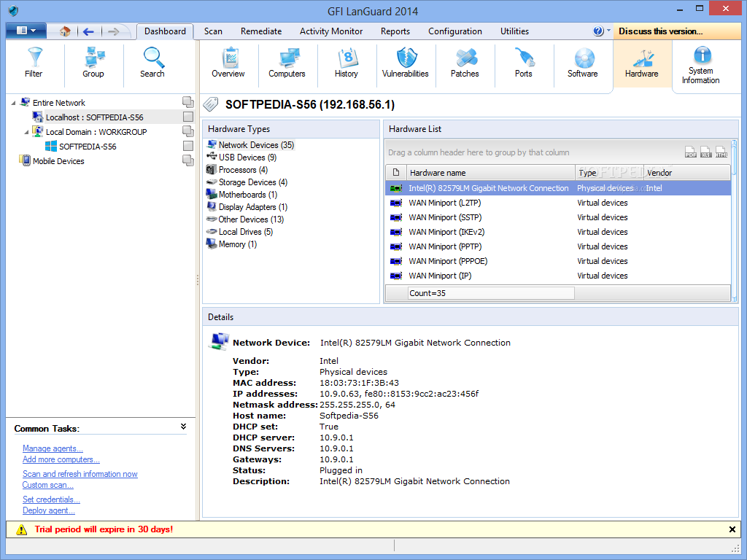The height and width of the screenshot is (560, 747).
Task: Switch to the Utilities tab
Action: tap(514, 31)
